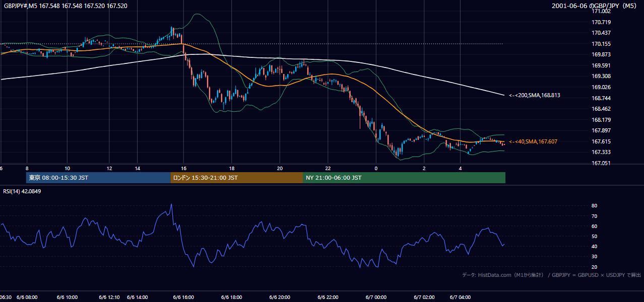
Task: Click the 6/7 00:00 time marker
Action: coord(376,297)
